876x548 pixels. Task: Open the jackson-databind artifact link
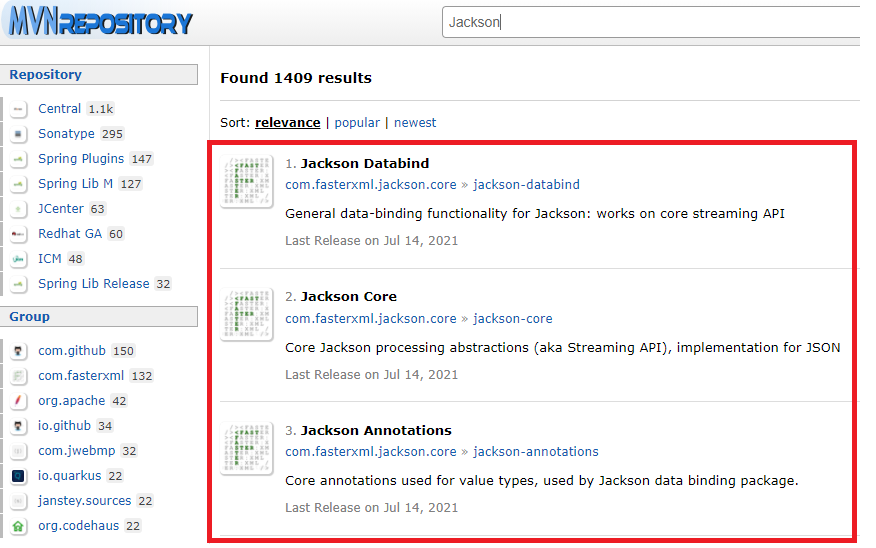(x=526, y=185)
